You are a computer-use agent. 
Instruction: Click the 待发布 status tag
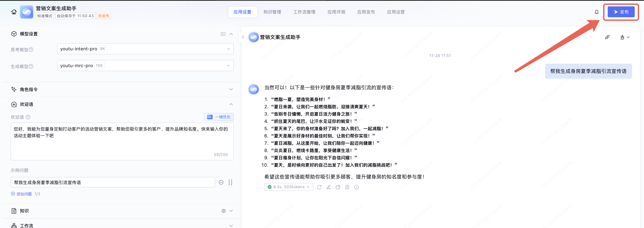[104, 16]
